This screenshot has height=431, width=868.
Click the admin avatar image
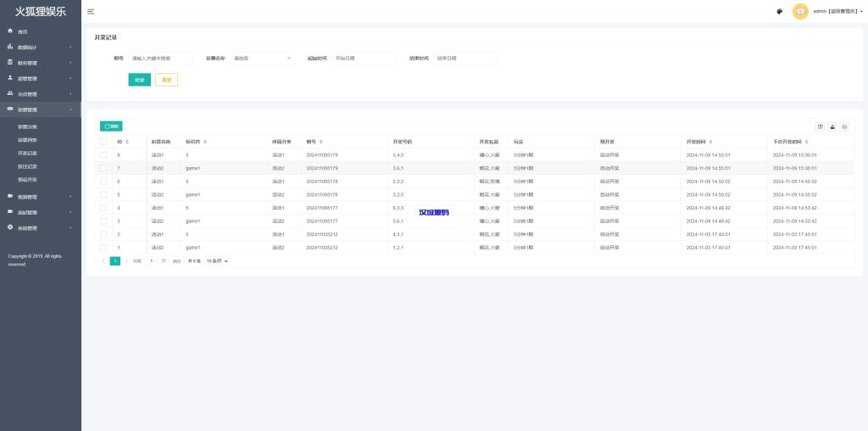(800, 11)
